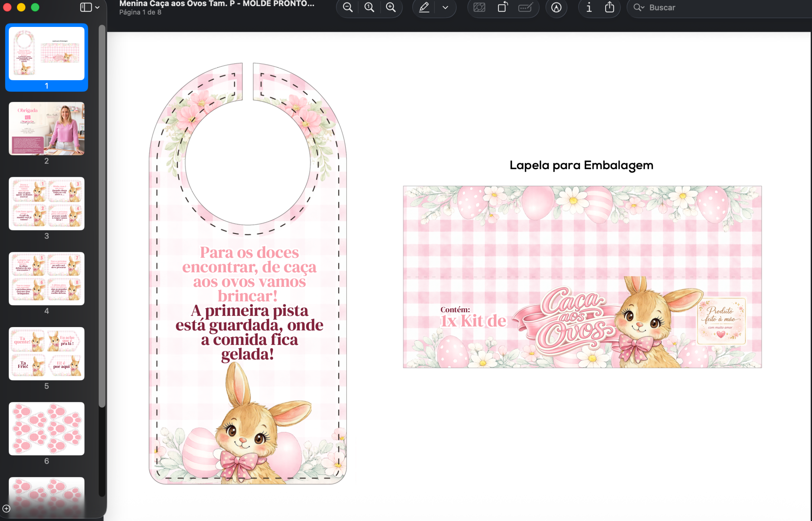Click the add page plus button
Screen dimensions: 812x521
pos(6,509)
